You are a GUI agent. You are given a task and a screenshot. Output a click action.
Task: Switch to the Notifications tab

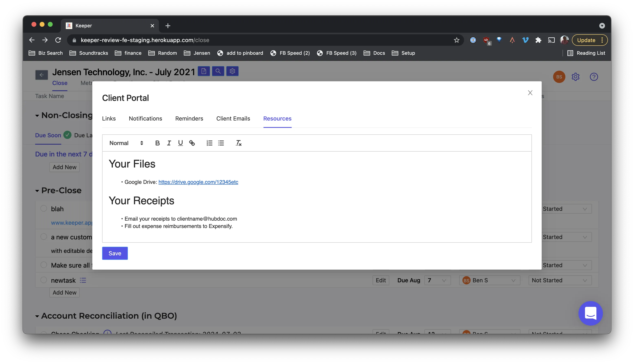coord(145,118)
